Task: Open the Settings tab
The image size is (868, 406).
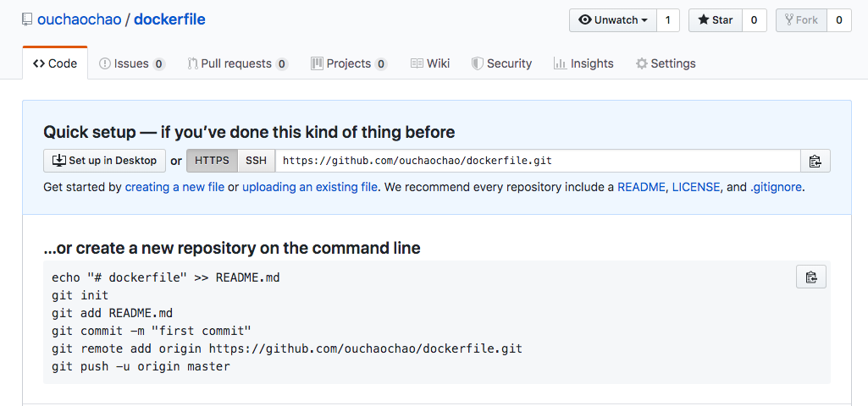Action: 666,63
